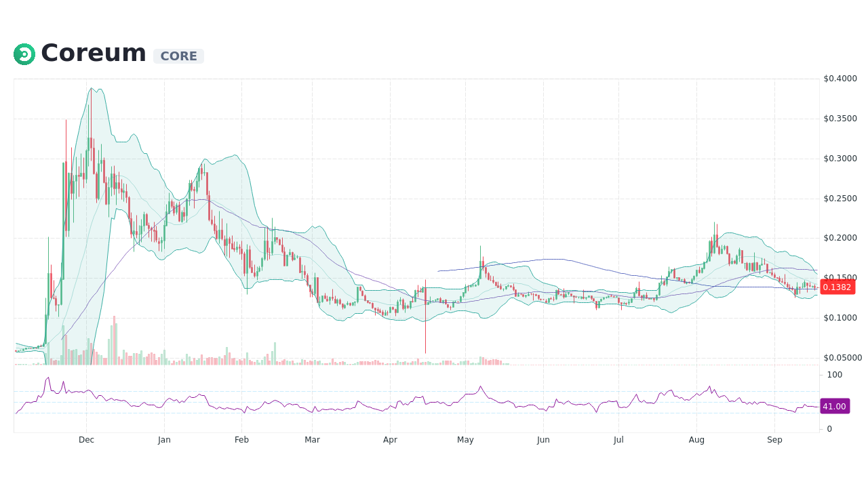Screen dimensions: 868x488
Task: Select the Dec label on the time axis
Action: [86, 439]
